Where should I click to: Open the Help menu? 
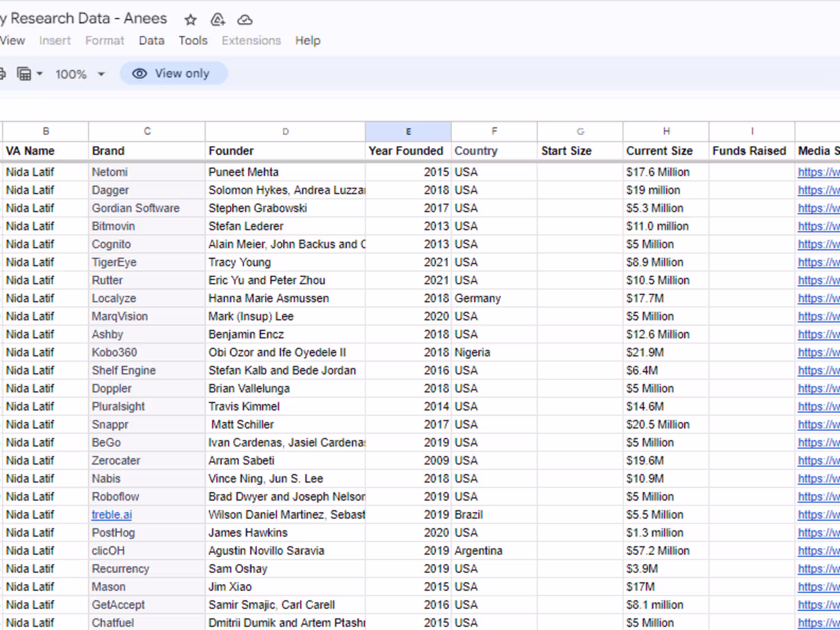click(x=307, y=41)
